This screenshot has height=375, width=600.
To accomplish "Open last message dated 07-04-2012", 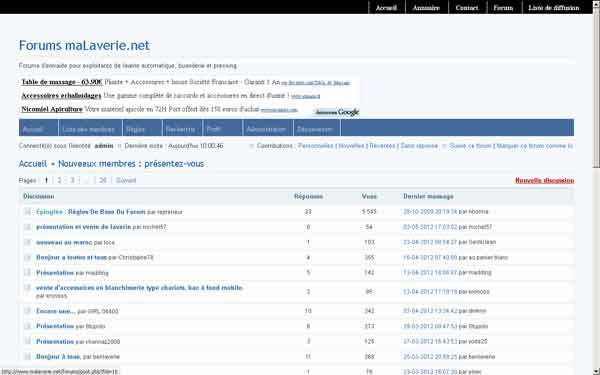I will 430,311.
